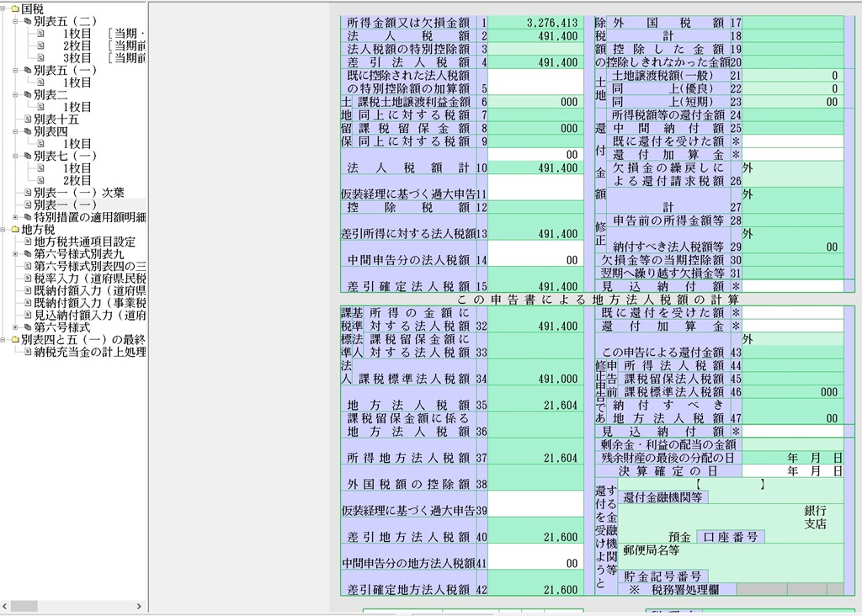Click the tree panel horizontal scrollbar right arrow
The width and height of the screenshot is (862, 616).
click(x=140, y=606)
